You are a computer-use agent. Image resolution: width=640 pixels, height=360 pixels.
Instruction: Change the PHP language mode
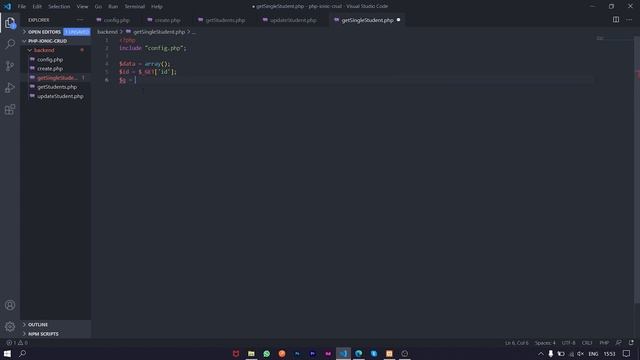click(604, 342)
